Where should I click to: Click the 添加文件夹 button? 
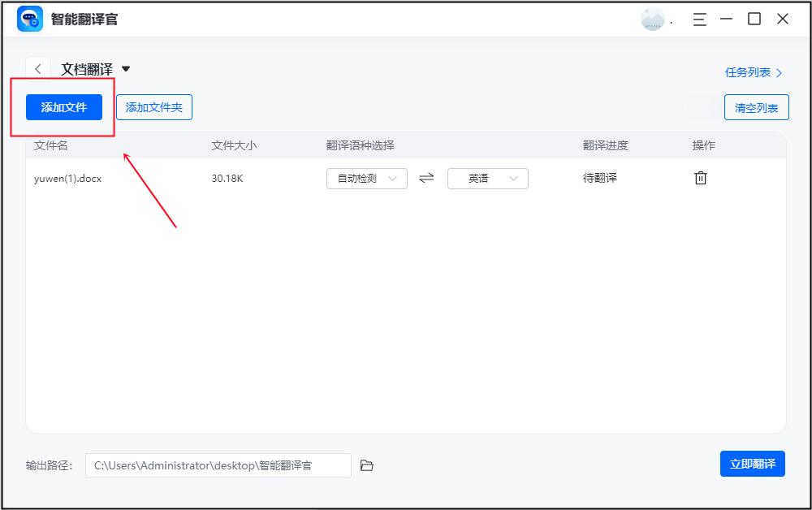[x=154, y=106]
